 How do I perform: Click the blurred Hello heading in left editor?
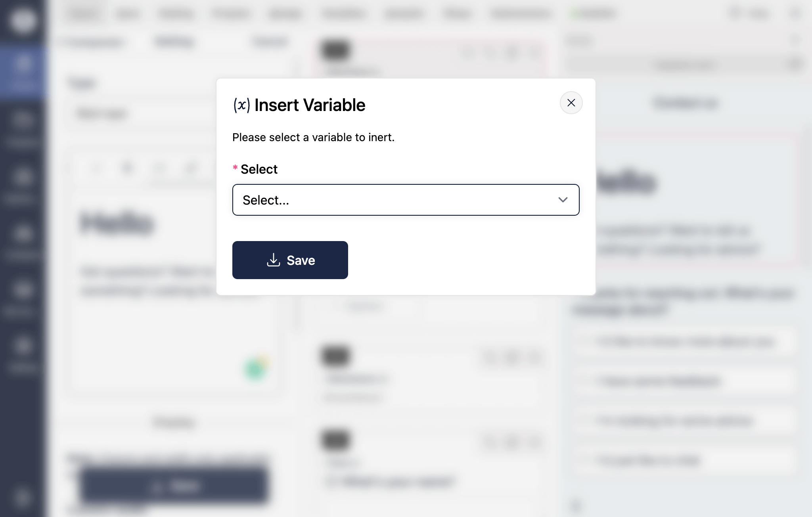[117, 223]
